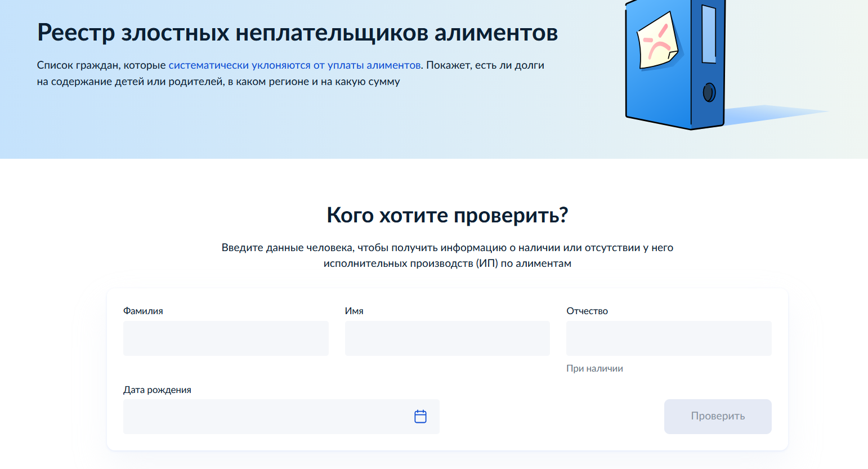Click the 'Введите данные человека' instruction paragraph
This screenshot has height=469, width=868.
pos(447,256)
